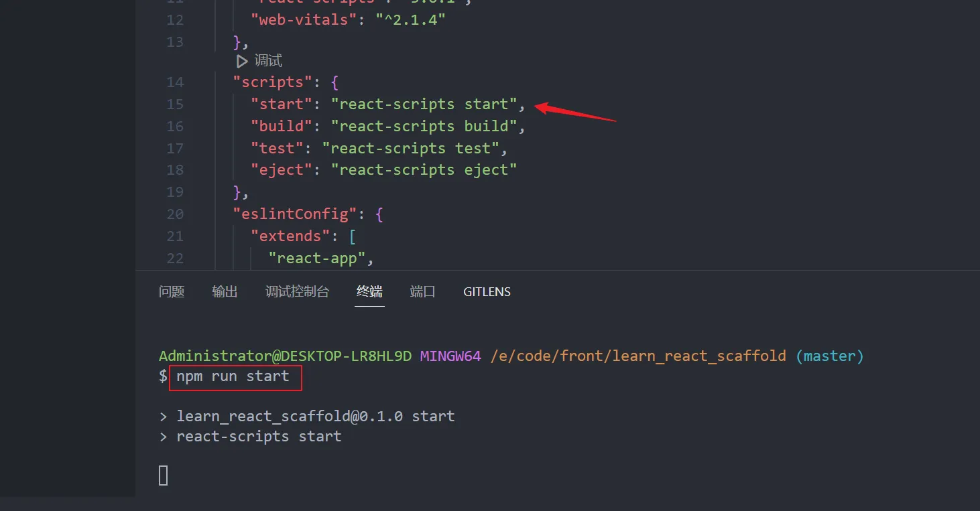Select the 调试控制台 tab
This screenshot has width=980, height=511.
tap(297, 292)
